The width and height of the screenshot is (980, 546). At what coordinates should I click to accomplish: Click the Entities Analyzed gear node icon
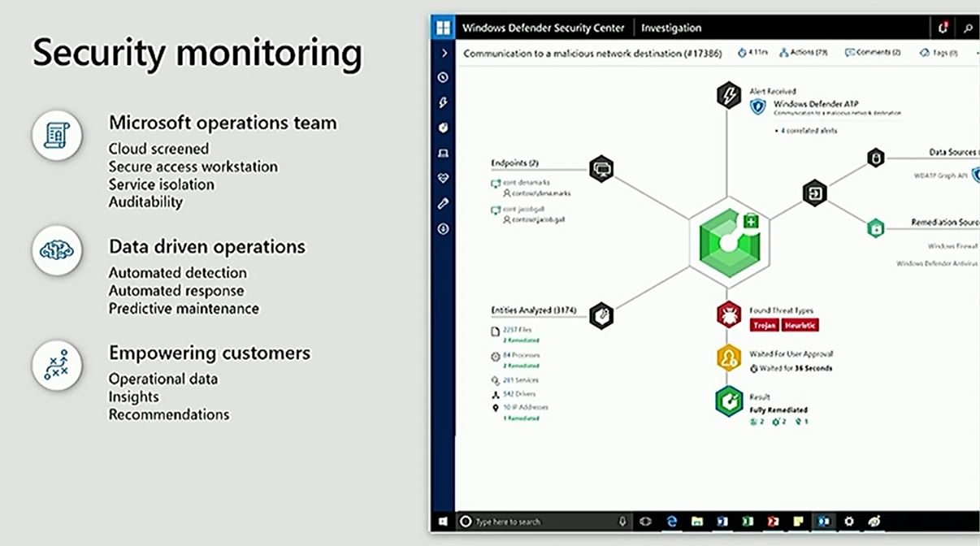601,314
